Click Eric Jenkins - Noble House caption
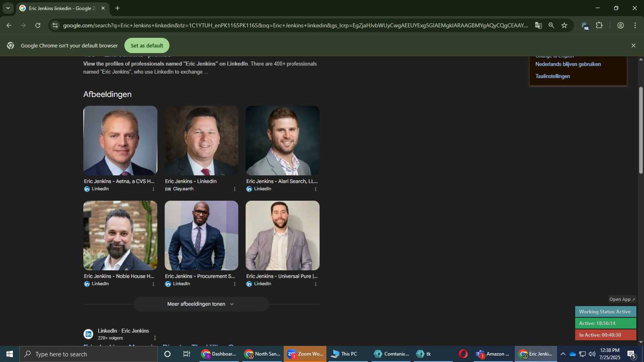The width and height of the screenshot is (644, 362). click(x=119, y=276)
